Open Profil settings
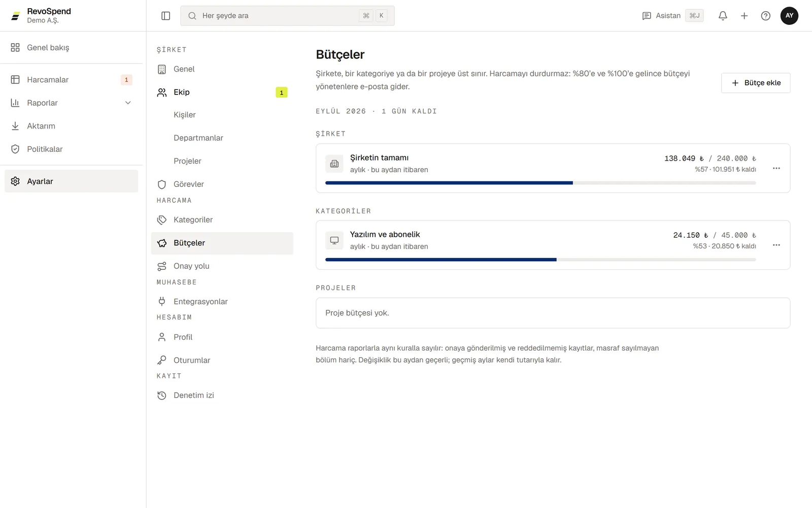Image resolution: width=812 pixels, height=508 pixels. point(222,337)
